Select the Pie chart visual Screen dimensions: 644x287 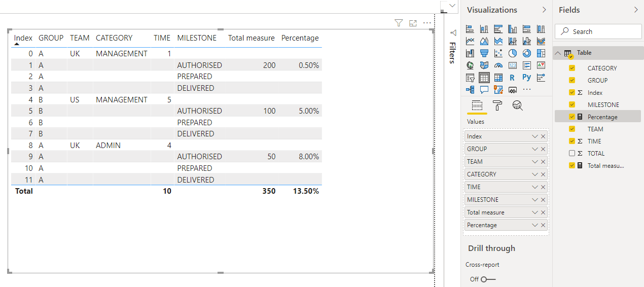[512, 53]
